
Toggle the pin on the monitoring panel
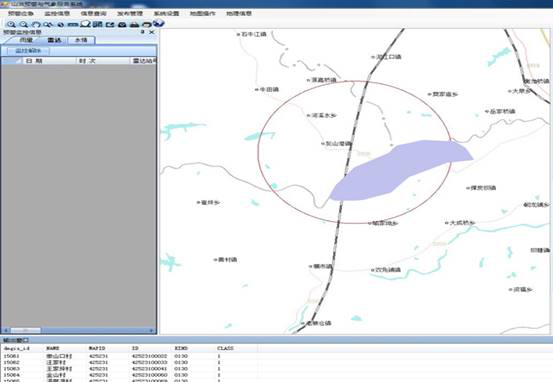(x=143, y=32)
